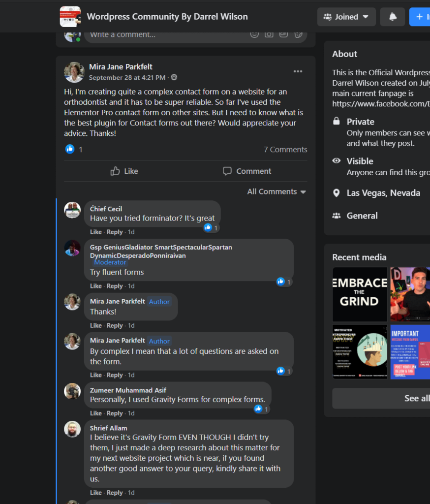Click the like reaction on the Try fluent forms comment
Viewport: 430px width, 504px height.
(280, 282)
